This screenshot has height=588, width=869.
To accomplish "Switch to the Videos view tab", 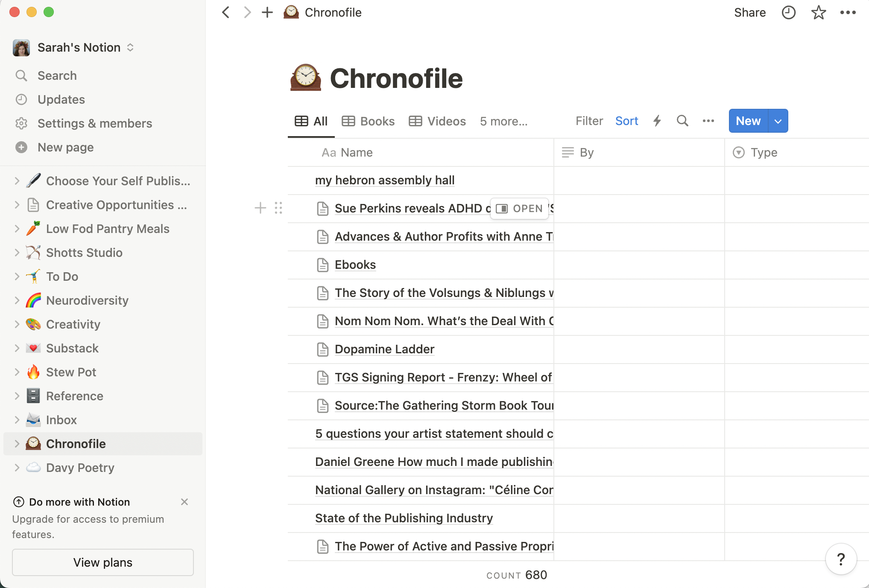I will pyautogui.click(x=437, y=121).
